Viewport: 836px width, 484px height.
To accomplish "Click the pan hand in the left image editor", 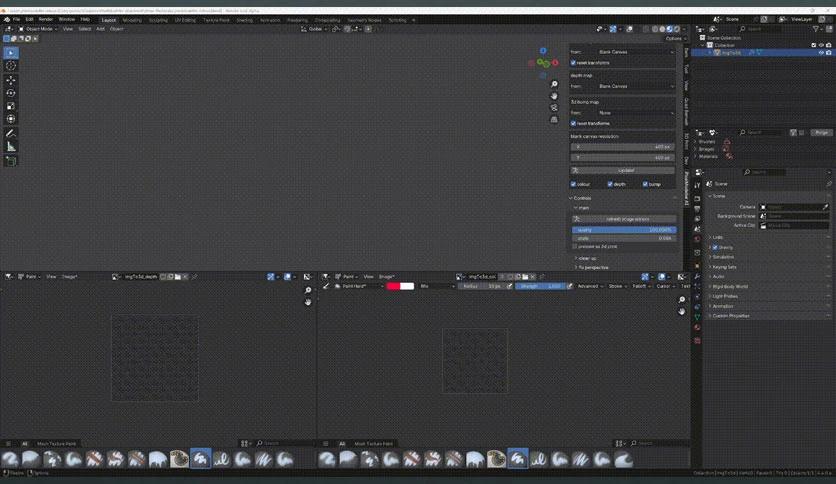I will point(308,302).
